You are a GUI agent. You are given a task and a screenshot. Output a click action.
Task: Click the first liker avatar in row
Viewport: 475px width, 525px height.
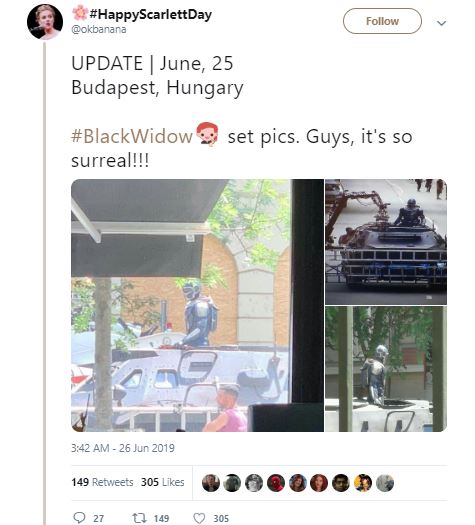(x=211, y=483)
